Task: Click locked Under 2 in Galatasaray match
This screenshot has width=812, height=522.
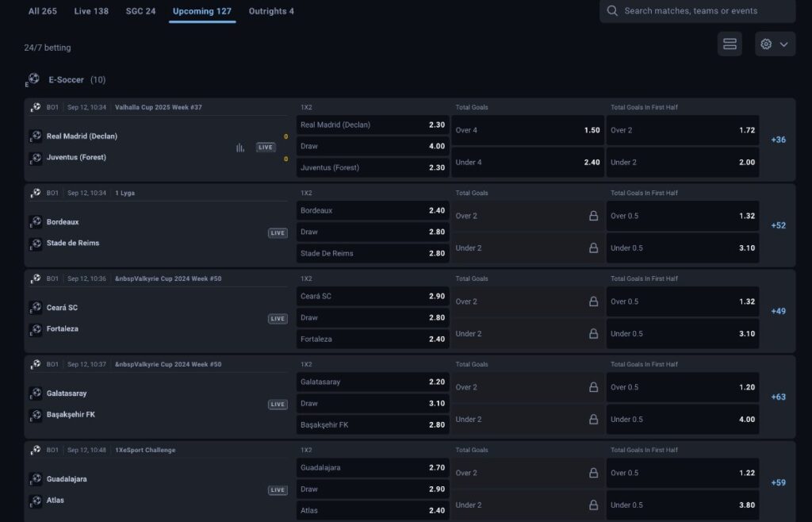Action: point(527,420)
